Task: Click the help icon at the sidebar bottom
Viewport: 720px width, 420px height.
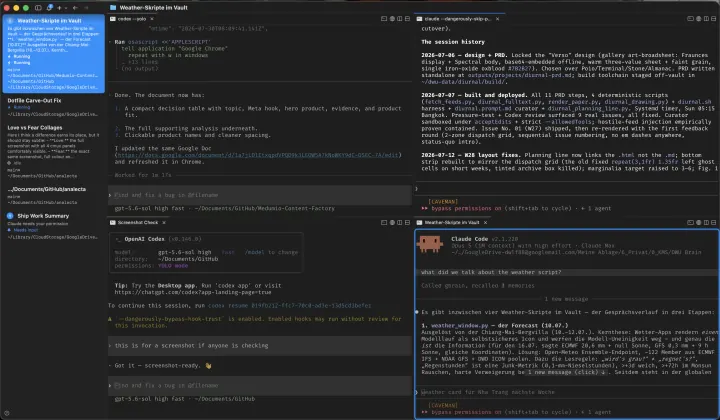Action: [x=6, y=413]
